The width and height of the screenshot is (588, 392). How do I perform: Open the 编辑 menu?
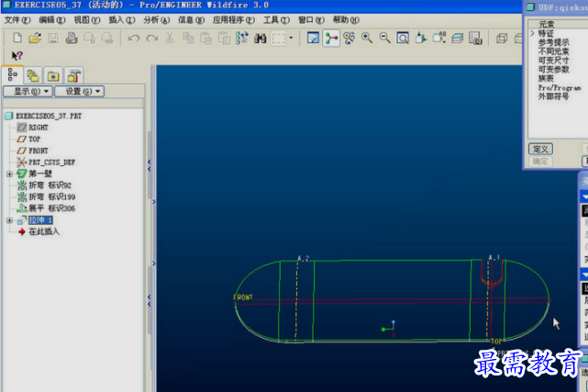[52, 20]
